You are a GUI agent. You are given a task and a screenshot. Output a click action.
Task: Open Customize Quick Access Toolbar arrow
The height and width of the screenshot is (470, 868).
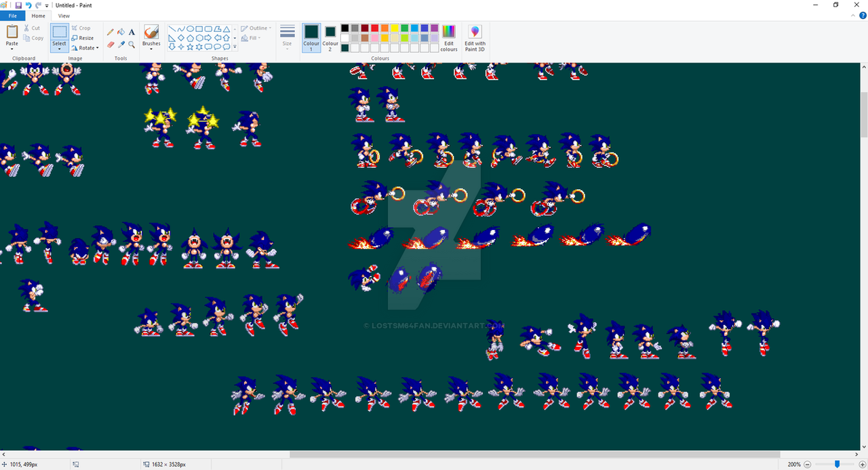pyautogui.click(x=47, y=5)
